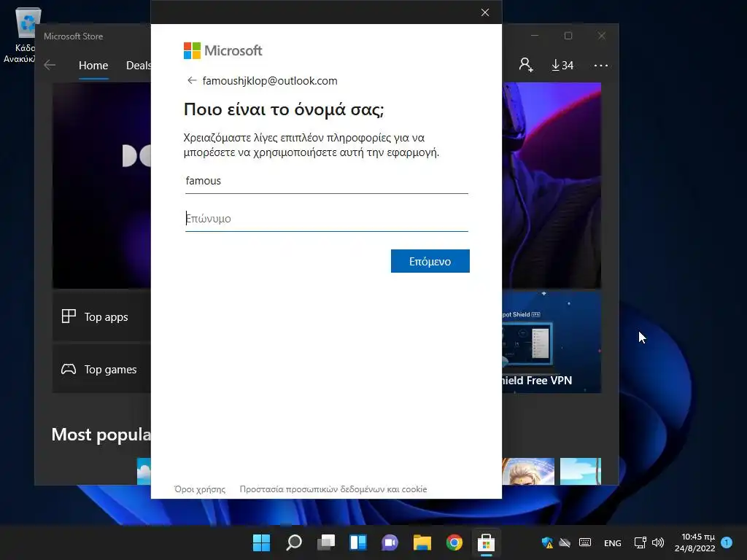Screen dimensions: 747x560
Task: Click the ENG language indicator
Action: (x=613, y=542)
